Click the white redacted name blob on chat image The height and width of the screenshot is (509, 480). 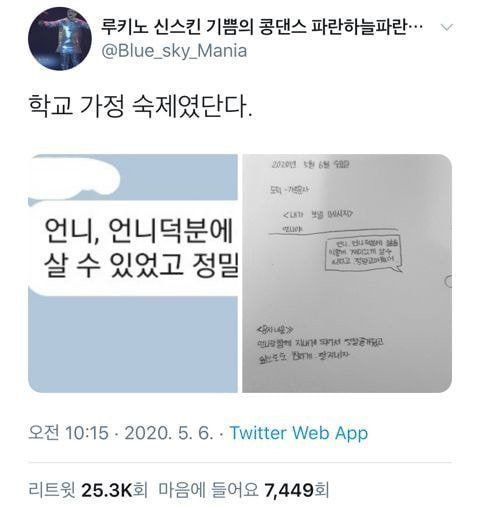pos(74,179)
